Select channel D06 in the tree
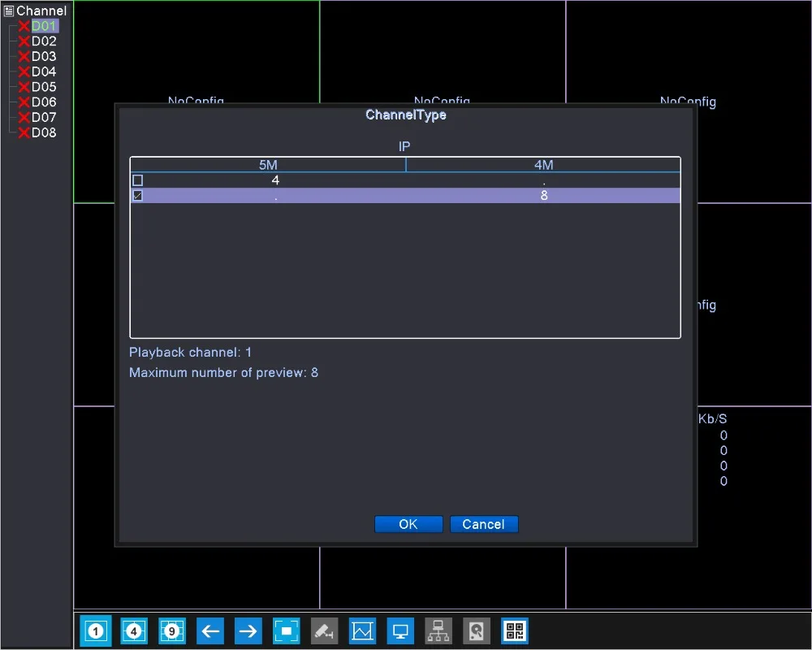Viewport: 812px width, 650px height. pyautogui.click(x=44, y=102)
